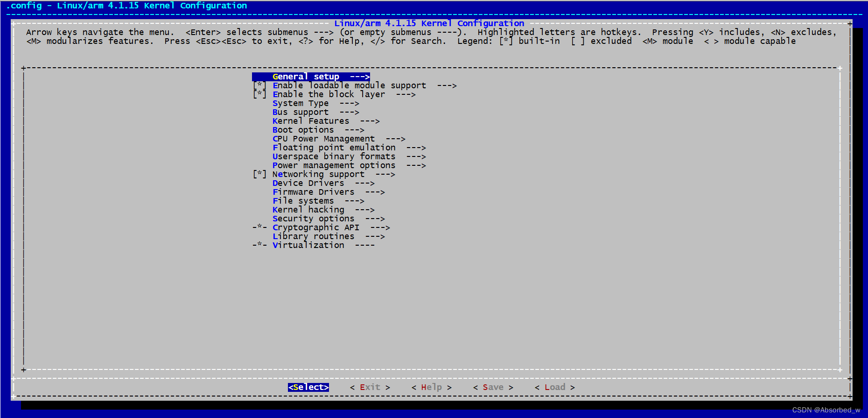Toggle Enable the block layer checkbox

pos(259,94)
